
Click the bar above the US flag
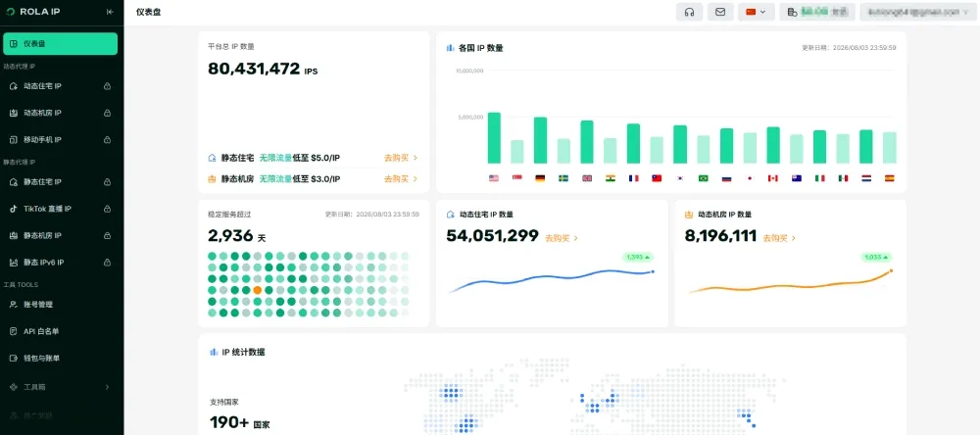(494, 138)
